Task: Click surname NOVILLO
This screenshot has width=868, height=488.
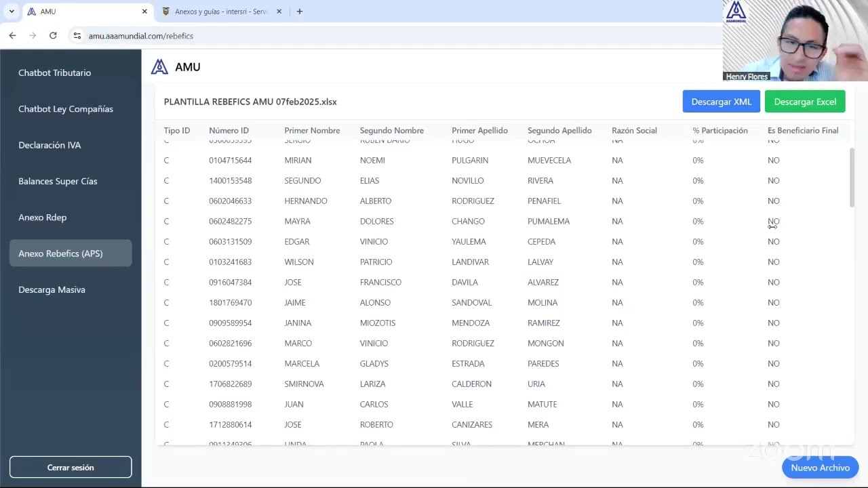Action: [468, 180]
